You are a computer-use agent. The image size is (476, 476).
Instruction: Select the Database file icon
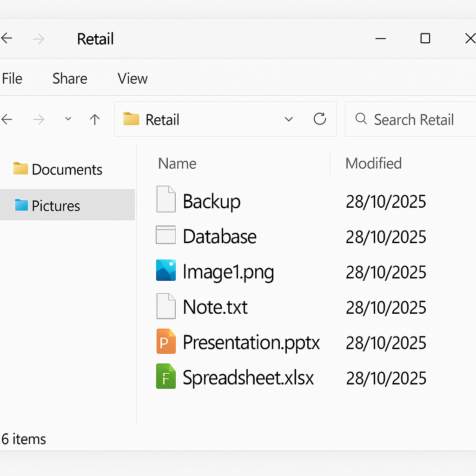click(166, 236)
